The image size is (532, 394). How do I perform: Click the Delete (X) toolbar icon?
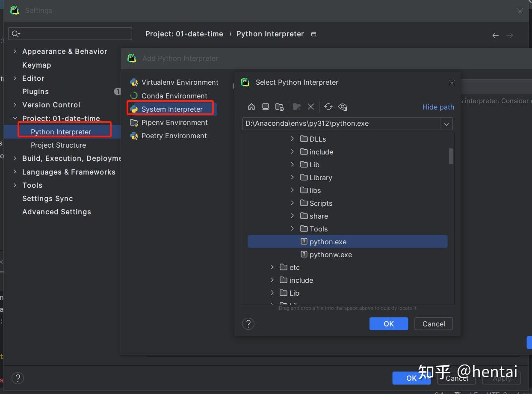click(311, 107)
